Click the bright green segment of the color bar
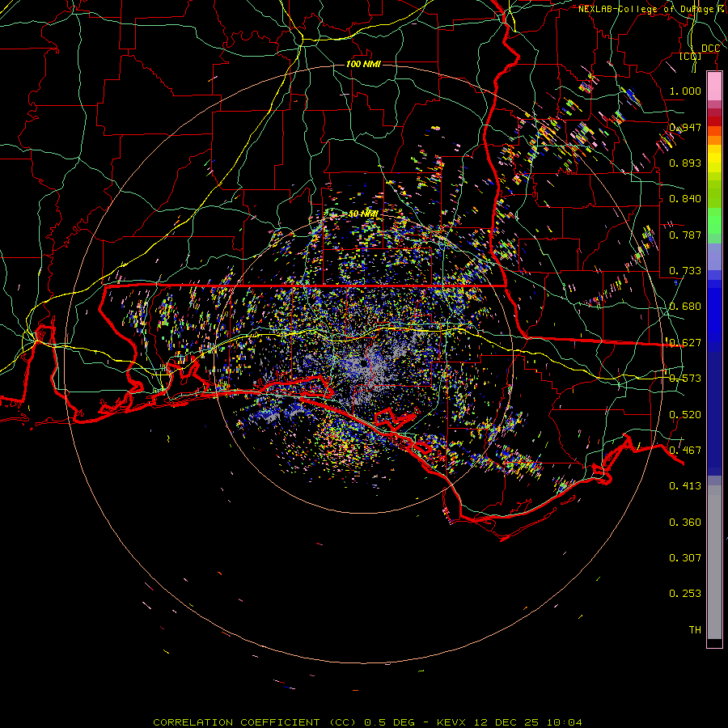This screenshot has height=728, width=728. 714,221
